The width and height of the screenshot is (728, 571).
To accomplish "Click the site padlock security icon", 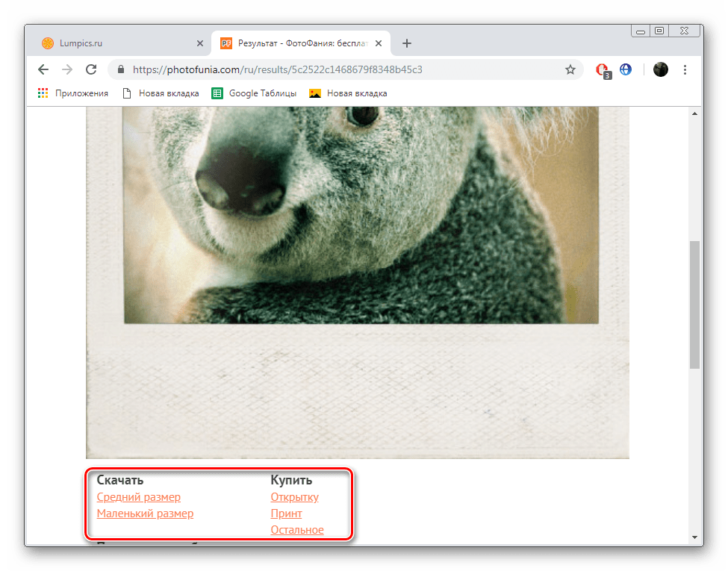I will pyautogui.click(x=120, y=69).
